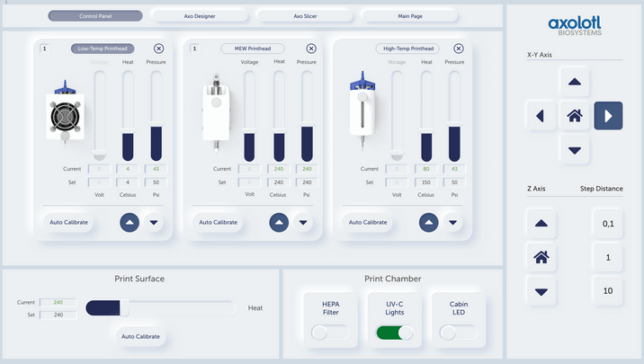Toggle the Cabin LED switch
644x364 pixels.
pos(458,333)
